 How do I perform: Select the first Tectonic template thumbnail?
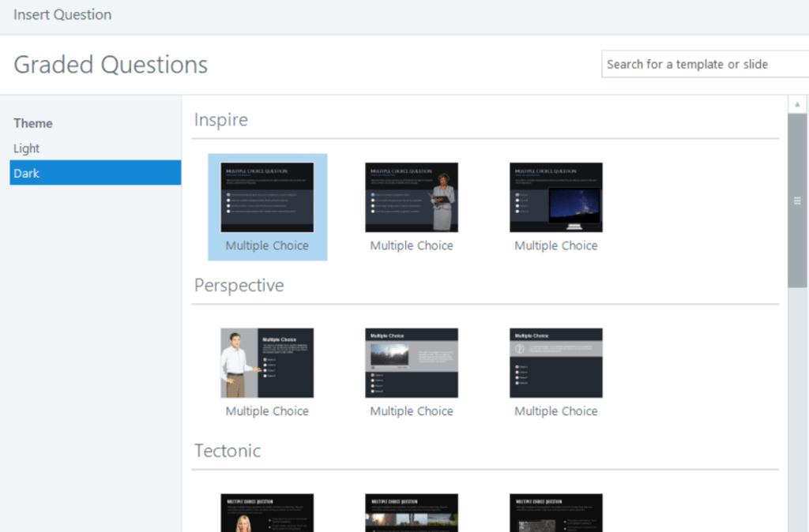267,515
